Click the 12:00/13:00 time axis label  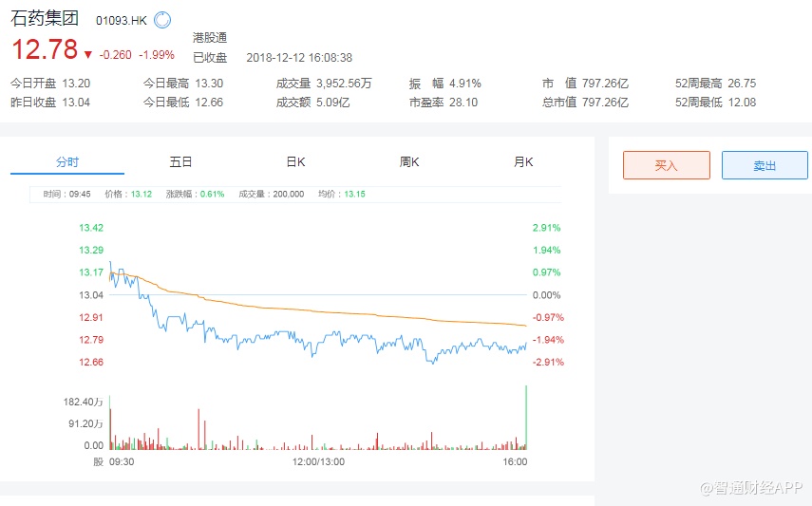(318, 462)
